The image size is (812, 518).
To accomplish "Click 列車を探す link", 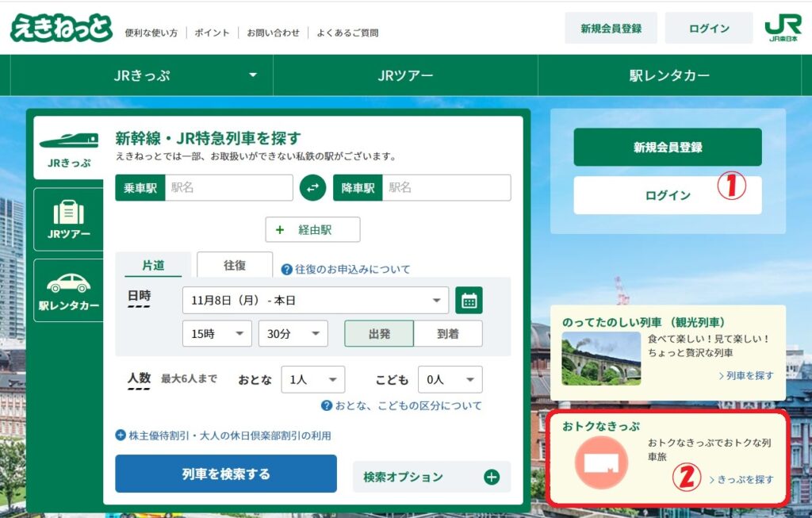I will coord(746,375).
